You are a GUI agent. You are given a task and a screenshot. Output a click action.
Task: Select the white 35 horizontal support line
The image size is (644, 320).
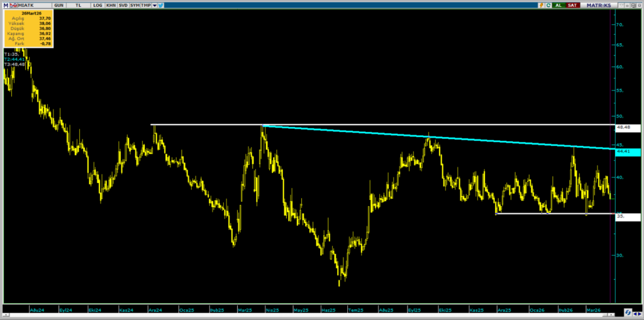tap(555, 213)
